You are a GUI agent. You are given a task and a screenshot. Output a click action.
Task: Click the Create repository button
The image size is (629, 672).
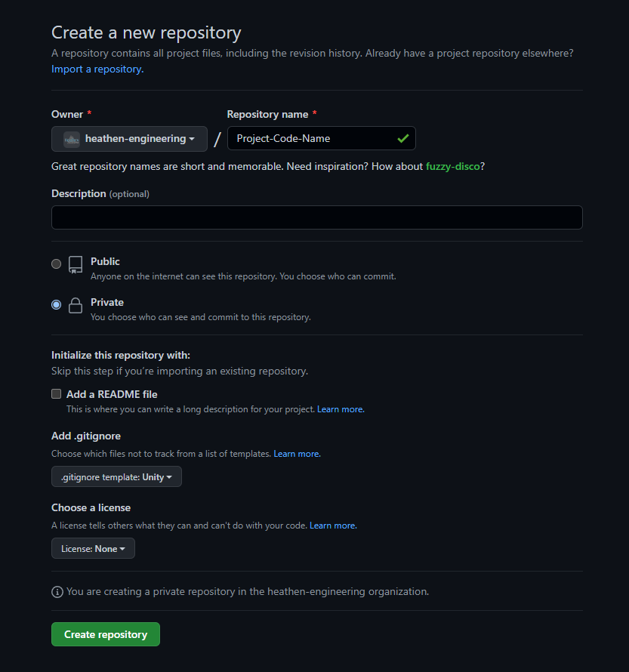106,634
